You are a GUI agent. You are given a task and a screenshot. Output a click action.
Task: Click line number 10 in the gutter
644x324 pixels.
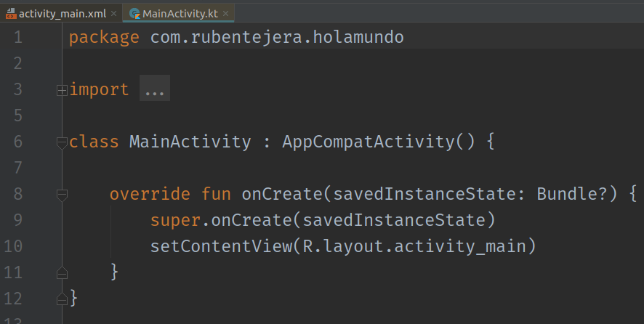pos(13,246)
